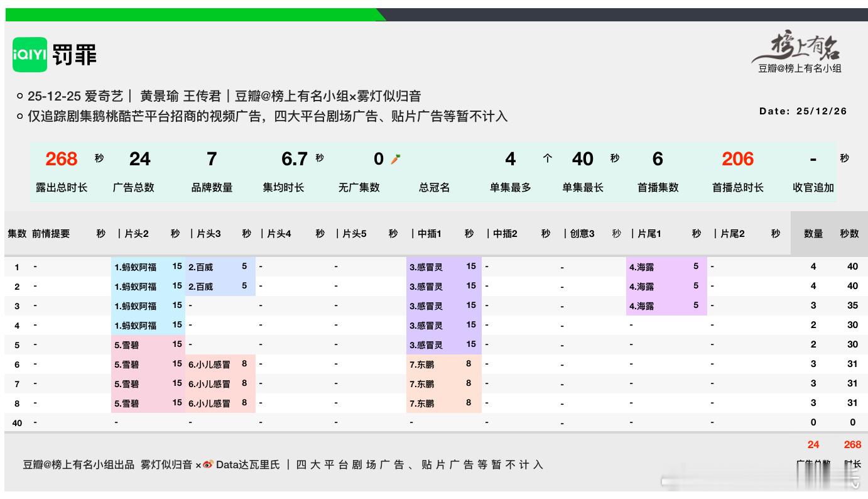Click the 6.7 average duration value

[294, 160]
